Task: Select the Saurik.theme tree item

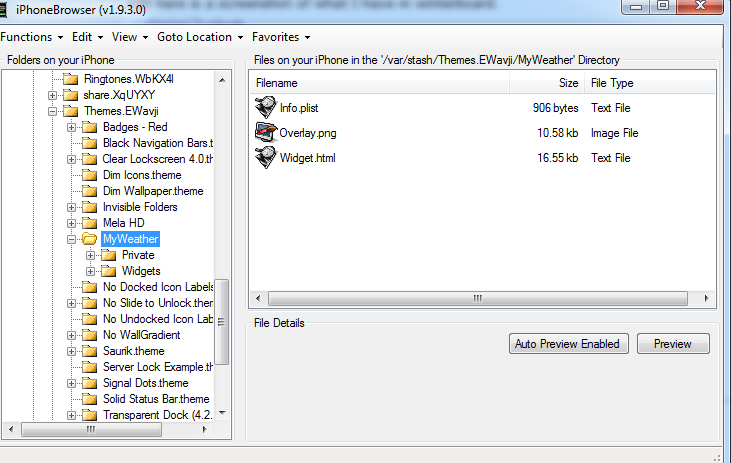Action: click(133, 351)
